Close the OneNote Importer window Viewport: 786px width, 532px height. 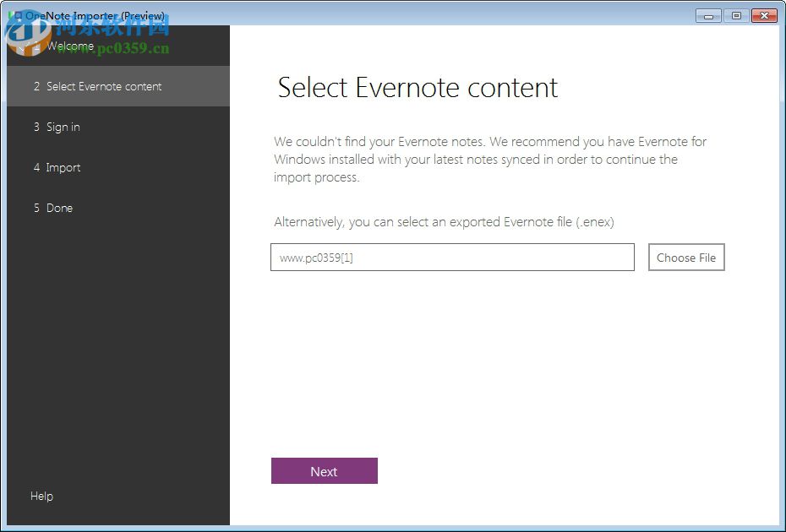point(765,15)
